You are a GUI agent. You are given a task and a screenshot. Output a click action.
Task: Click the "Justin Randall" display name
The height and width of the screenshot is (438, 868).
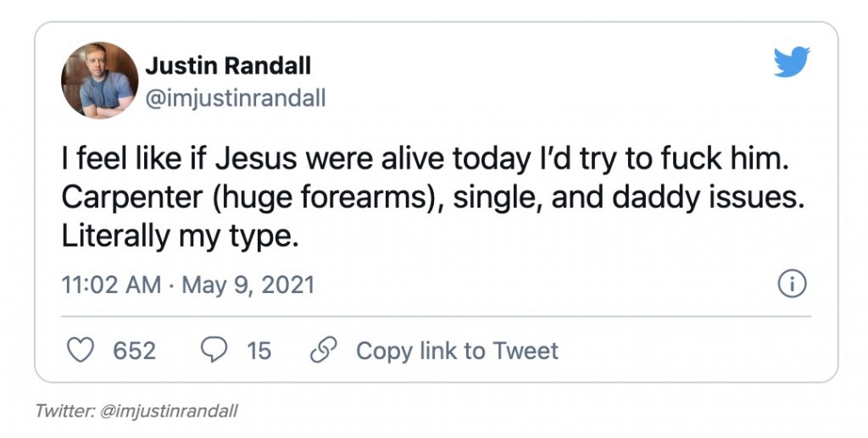(228, 65)
